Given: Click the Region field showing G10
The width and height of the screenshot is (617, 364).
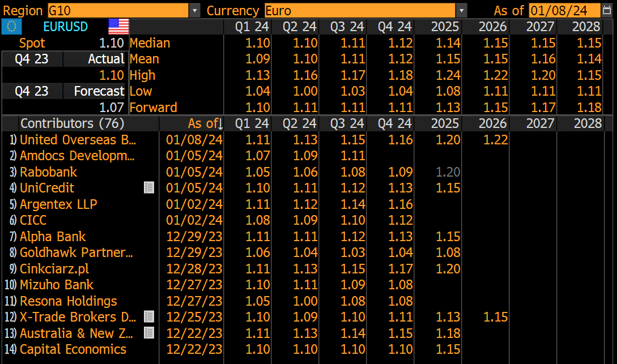Looking at the screenshot, I should click(118, 11).
